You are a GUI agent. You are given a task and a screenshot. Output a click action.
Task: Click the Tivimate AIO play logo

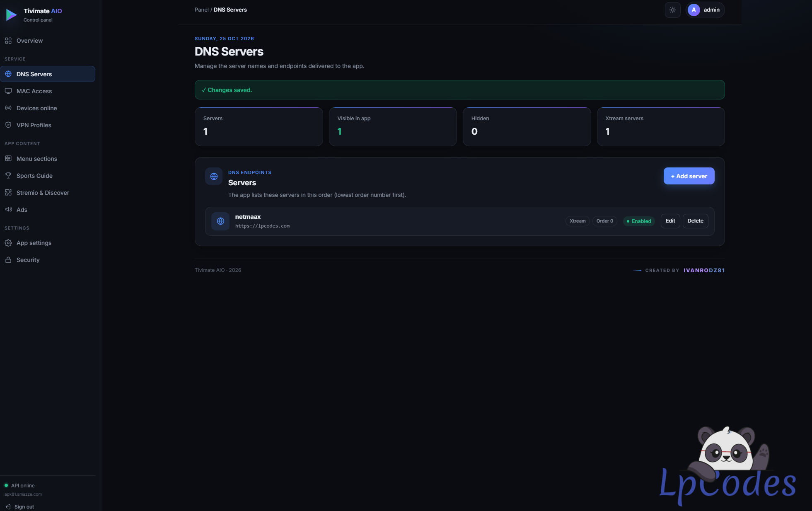11,15
